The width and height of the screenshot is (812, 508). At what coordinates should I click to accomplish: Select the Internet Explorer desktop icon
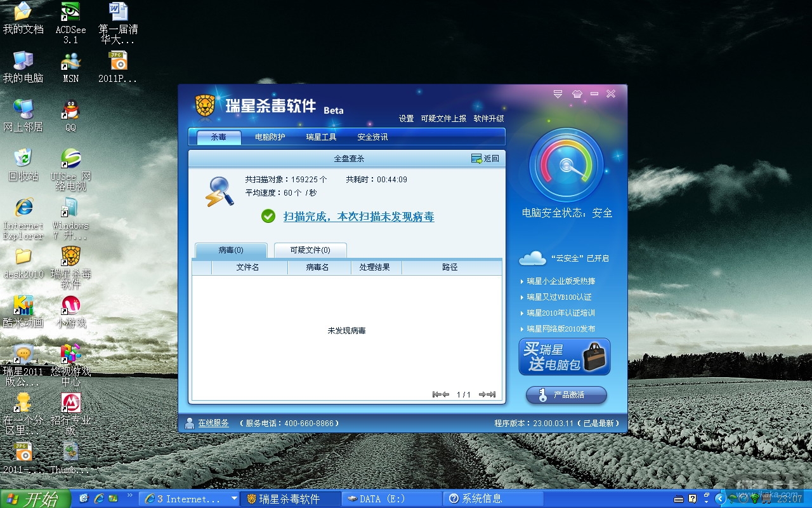pos(23,218)
